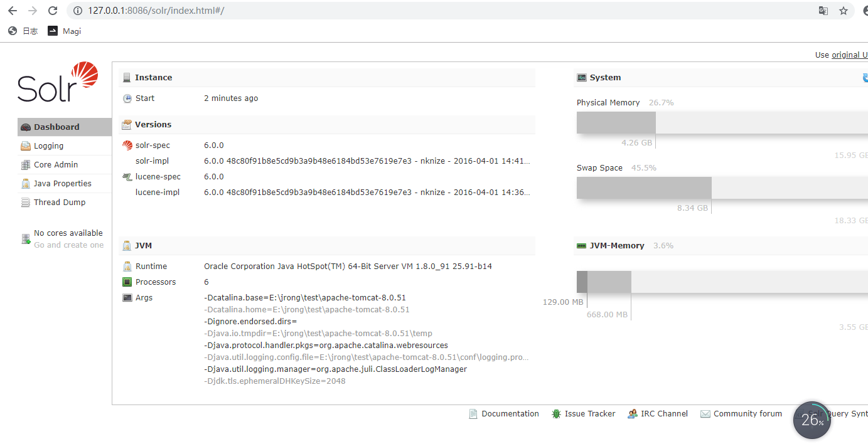The height and width of the screenshot is (444, 868).
Task: Bookmark this page with the star icon
Action: [x=844, y=11]
